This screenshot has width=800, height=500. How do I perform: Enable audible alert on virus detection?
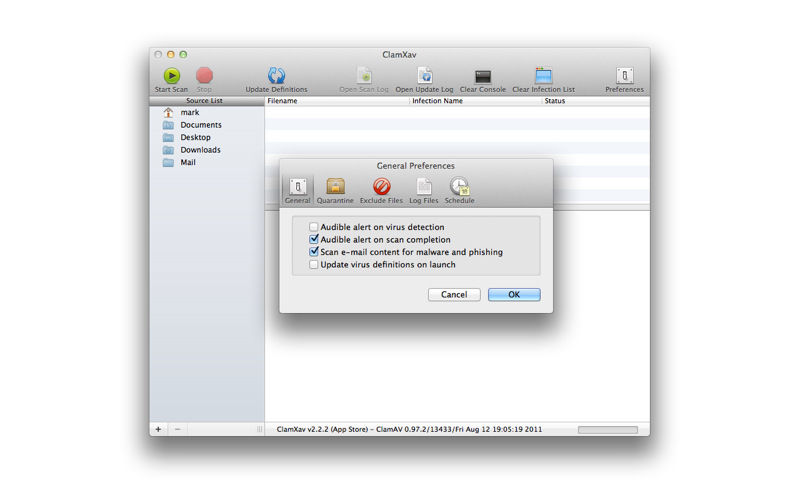pos(313,227)
